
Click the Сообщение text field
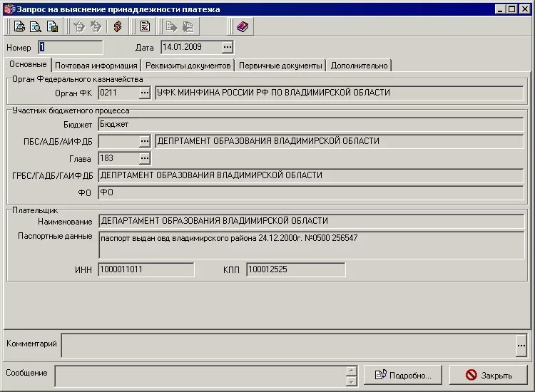coord(200,376)
